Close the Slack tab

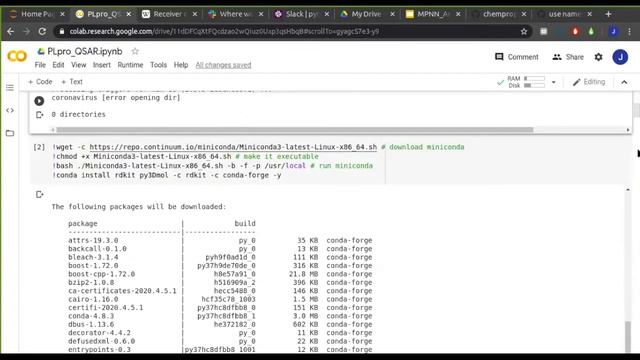(327, 14)
